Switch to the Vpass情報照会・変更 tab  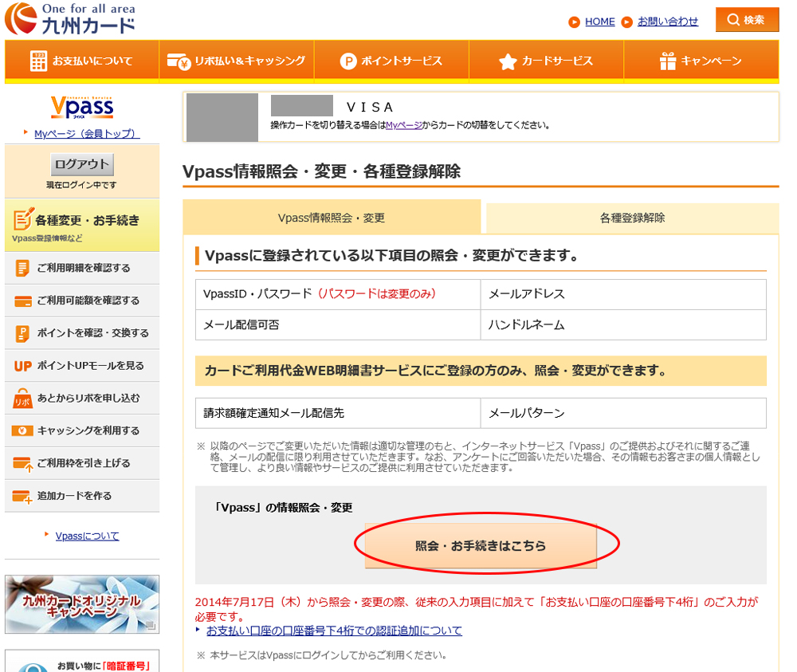pos(332,218)
